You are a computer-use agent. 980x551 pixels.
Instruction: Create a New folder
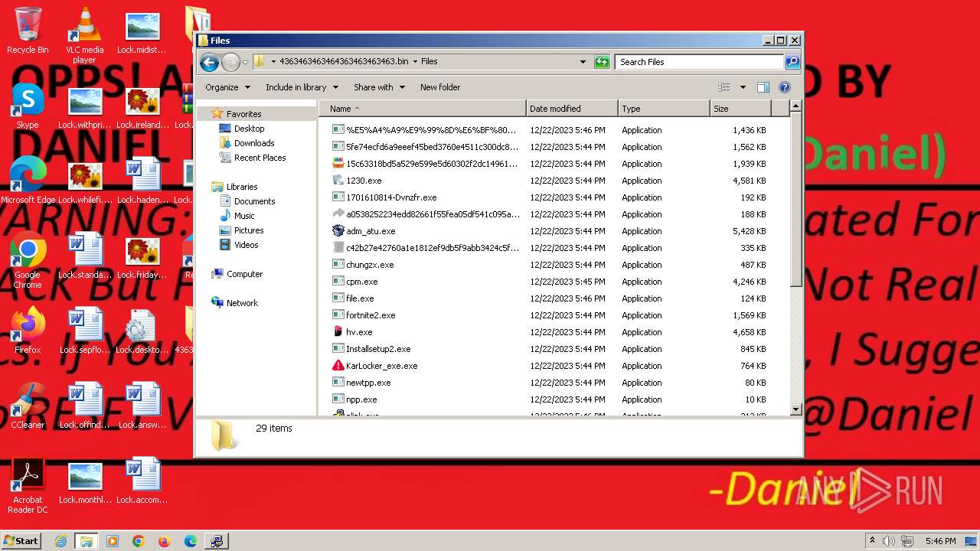click(440, 87)
